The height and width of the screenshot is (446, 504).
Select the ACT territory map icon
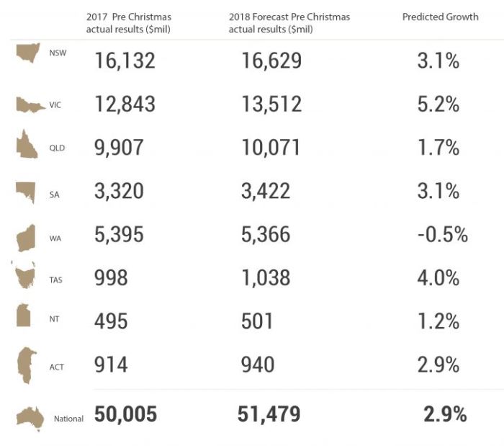click(x=27, y=365)
